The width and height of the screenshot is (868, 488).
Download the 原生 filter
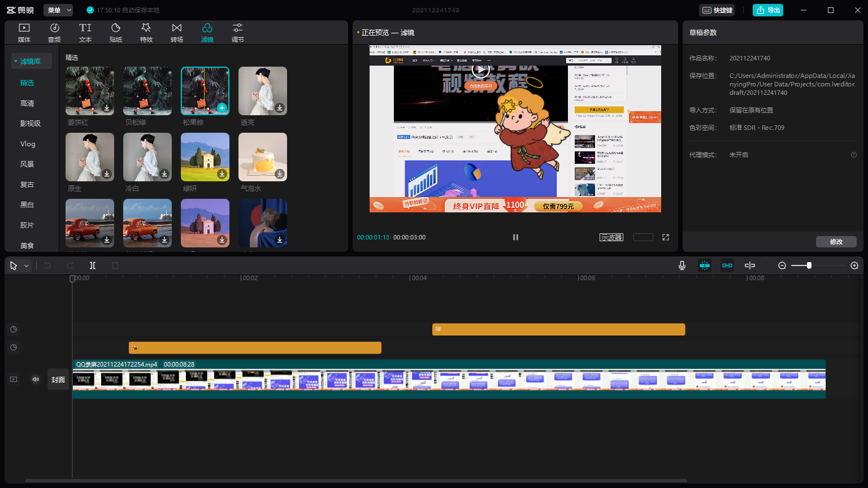pyautogui.click(x=107, y=174)
